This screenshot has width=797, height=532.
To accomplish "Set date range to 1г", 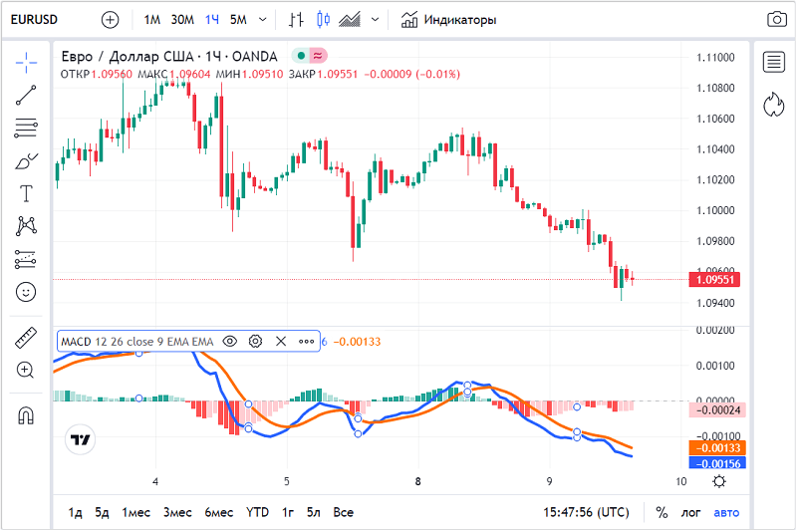I will 288,512.
